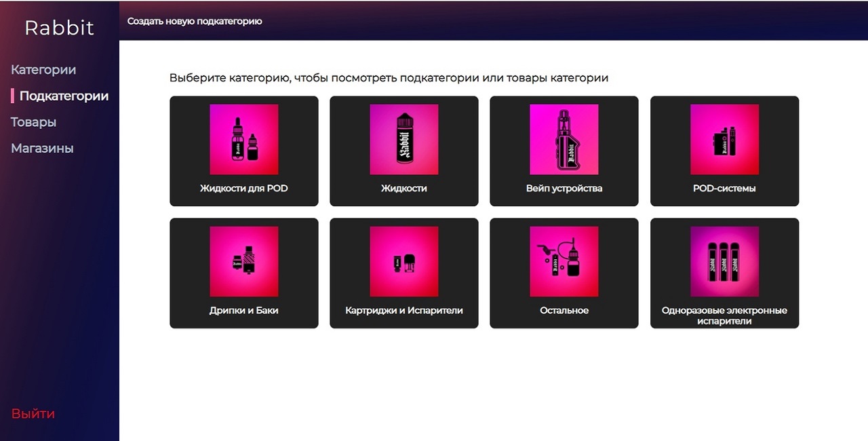Click the Одноразовые электронные испарители label
The width and height of the screenshot is (868, 441).
pyautogui.click(x=724, y=315)
